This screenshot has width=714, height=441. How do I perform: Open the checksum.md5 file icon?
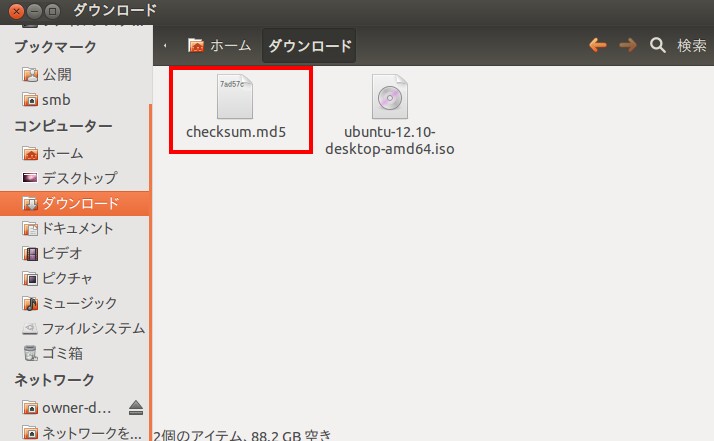[x=235, y=97]
